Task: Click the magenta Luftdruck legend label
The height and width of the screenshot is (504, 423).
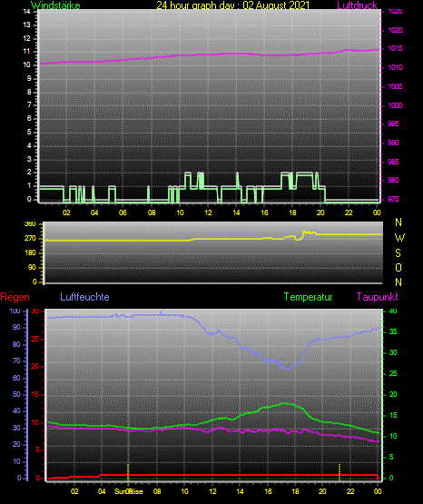Action: point(357,5)
